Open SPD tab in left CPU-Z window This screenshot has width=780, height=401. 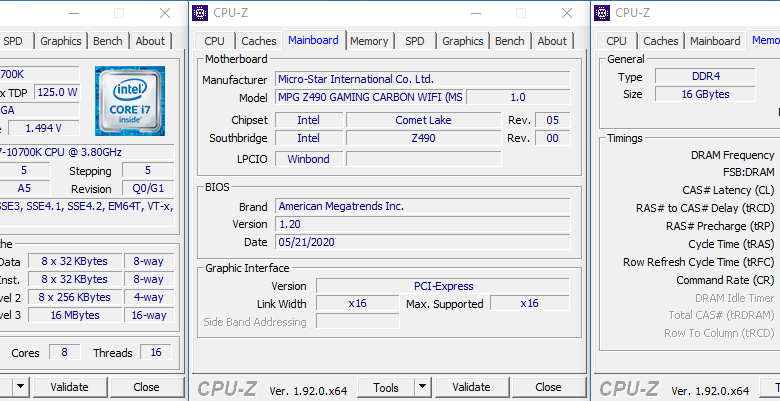(x=13, y=41)
